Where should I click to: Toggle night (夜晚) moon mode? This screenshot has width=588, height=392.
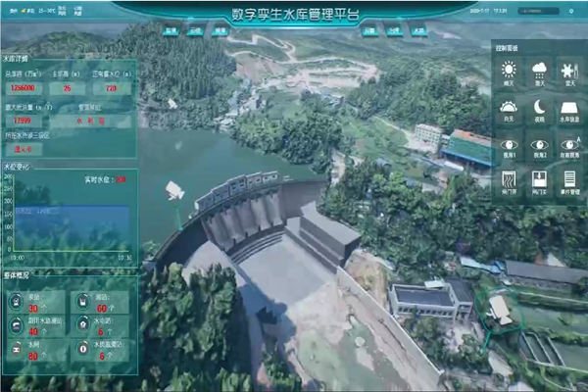pos(539,108)
